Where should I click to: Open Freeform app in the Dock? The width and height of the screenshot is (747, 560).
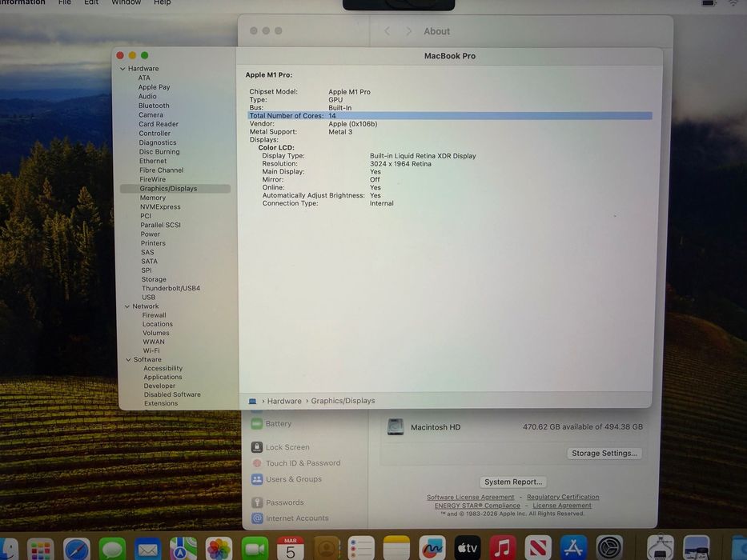pyautogui.click(x=432, y=549)
